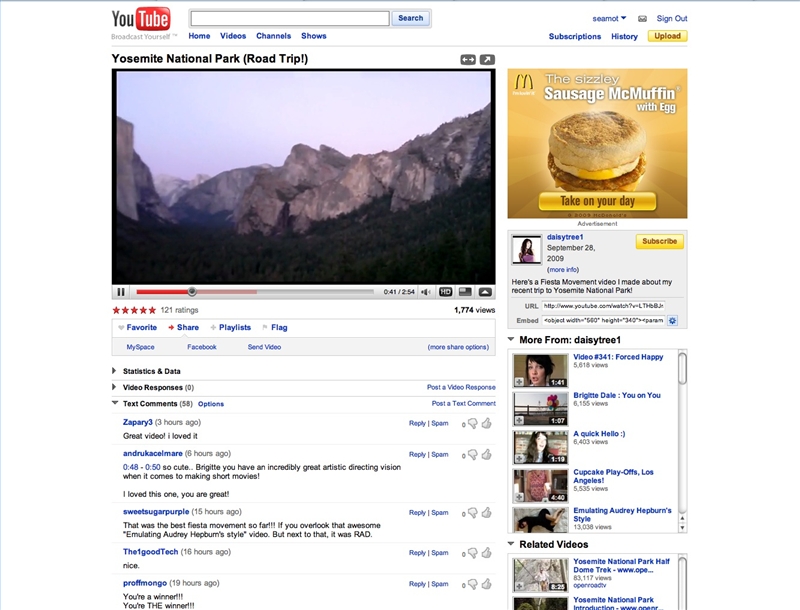Click in the search input field

290,18
